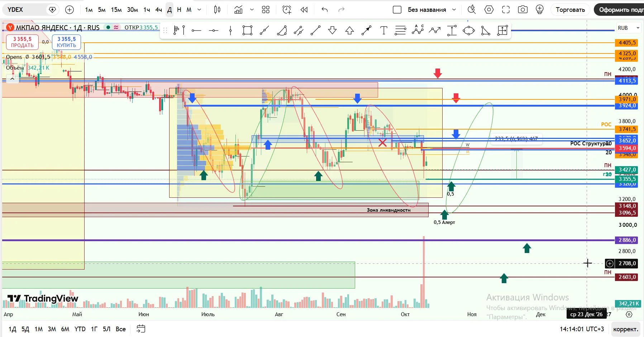Viewport: 644px width, 337px height.
Task: Open chart settings hexagon icon
Action: click(489, 10)
